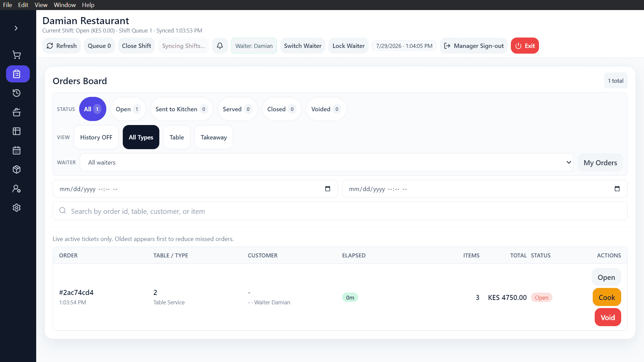Select All Types view filter

tap(141, 137)
